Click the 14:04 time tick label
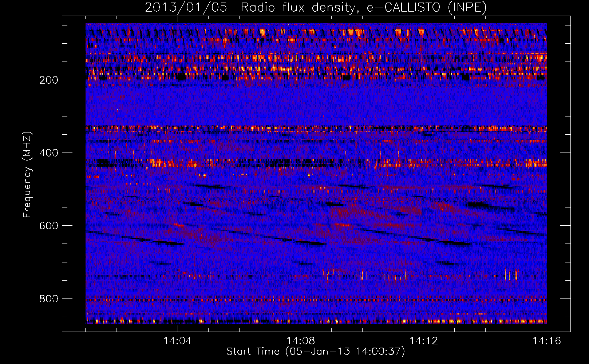589x364 pixels. 178,341
